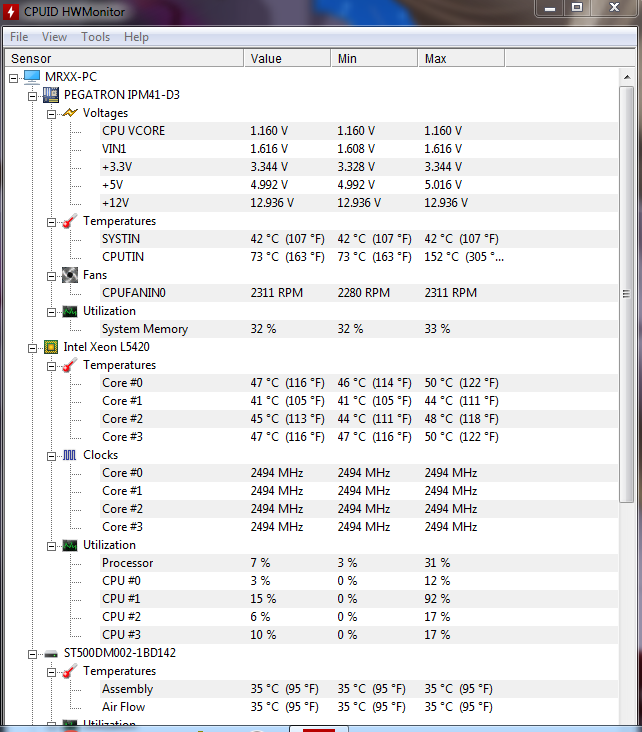Screen dimensions: 642x732
Task: Collapse the PEGATRON IPM41-D3 node
Action: click(32, 97)
